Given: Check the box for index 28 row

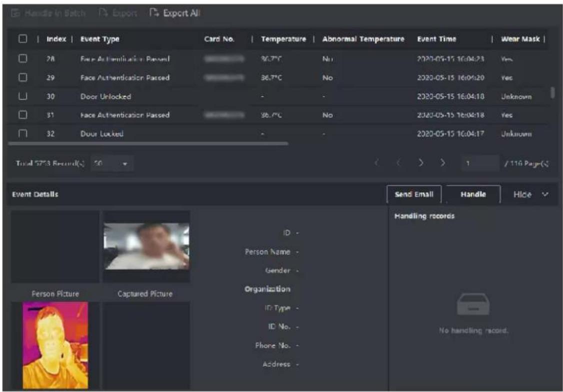Looking at the screenshot, I should click(x=22, y=58).
